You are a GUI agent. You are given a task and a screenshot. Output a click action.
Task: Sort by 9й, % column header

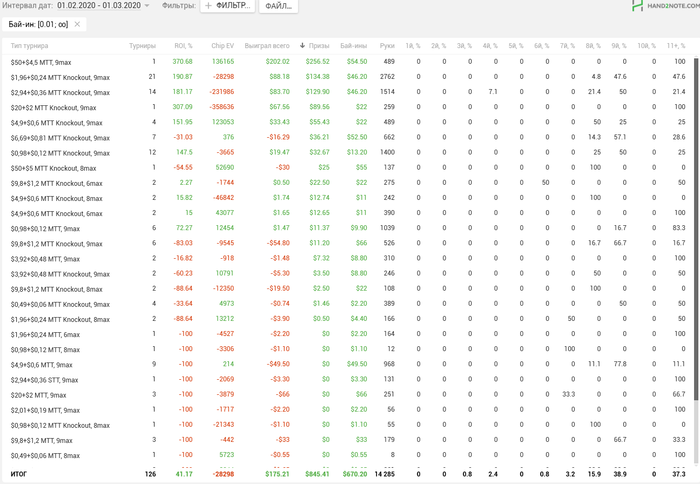[x=619, y=46]
